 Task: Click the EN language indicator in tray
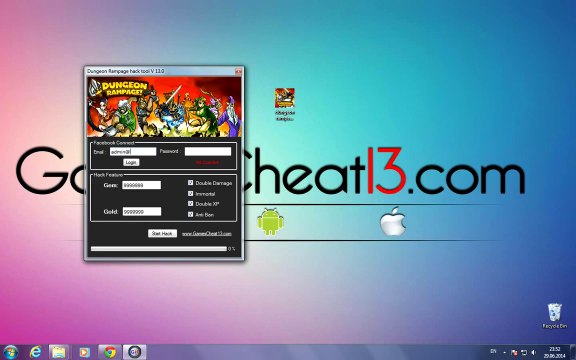coord(493,352)
